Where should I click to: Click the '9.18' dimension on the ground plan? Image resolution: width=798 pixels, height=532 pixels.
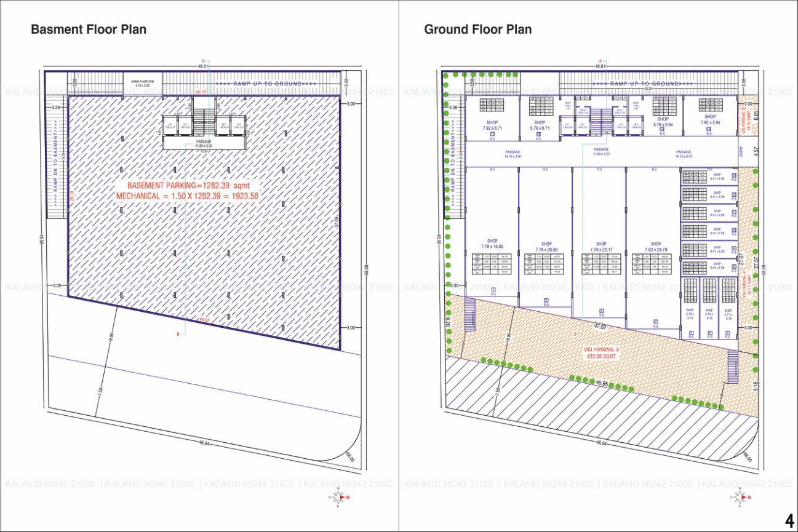coord(756,386)
